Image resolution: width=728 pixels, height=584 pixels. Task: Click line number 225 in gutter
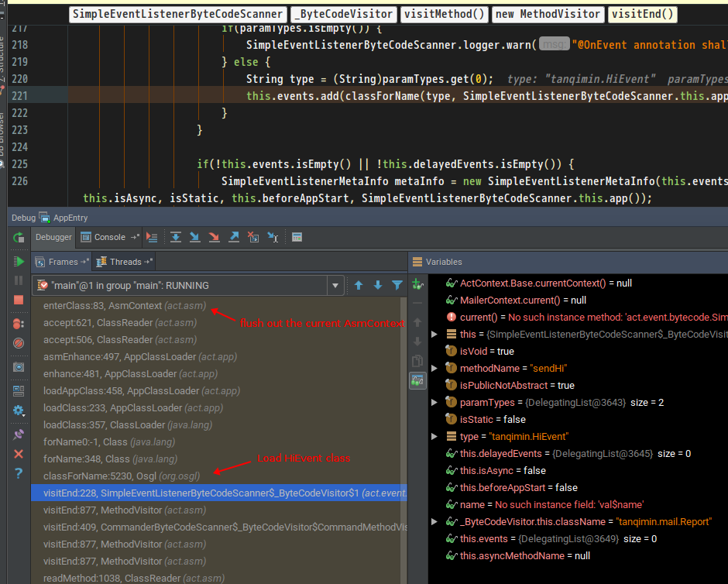pyautogui.click(x=19, y=164)
